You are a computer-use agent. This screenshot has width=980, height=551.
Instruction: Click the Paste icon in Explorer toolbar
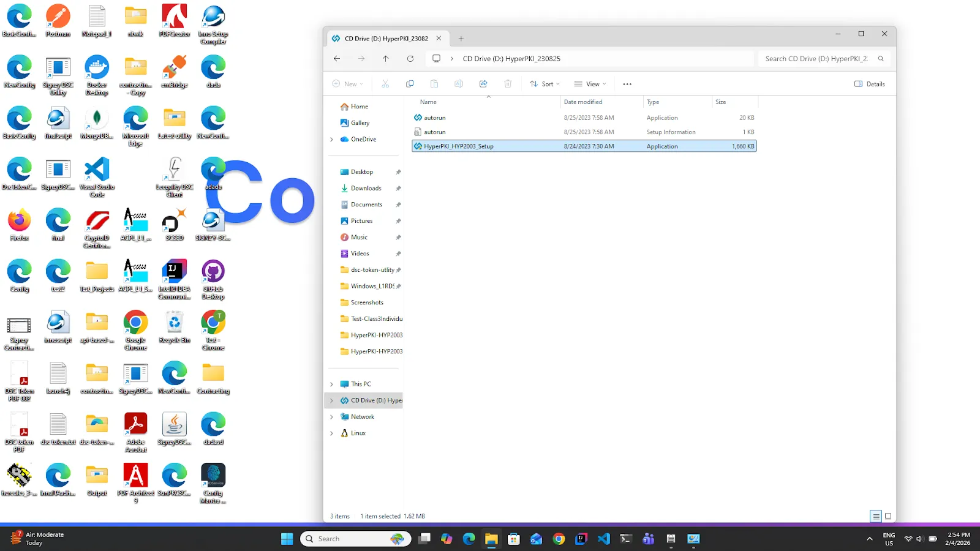434,84
